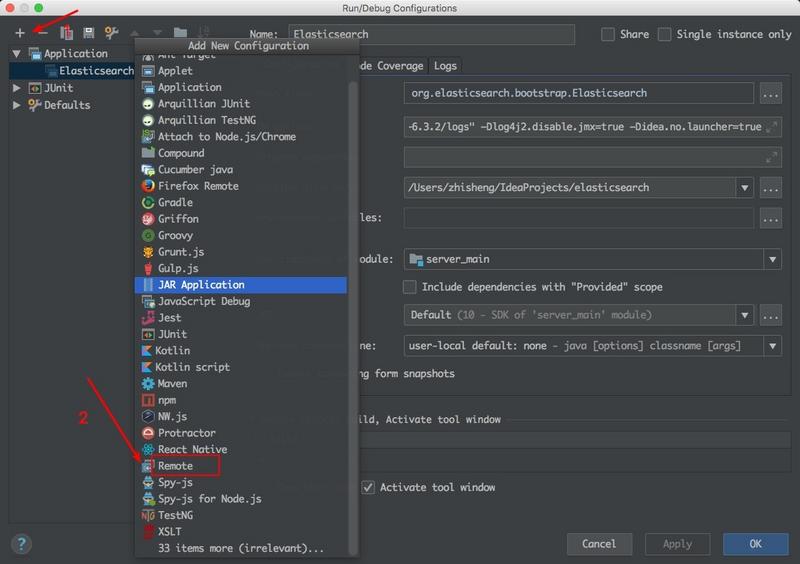The width and height of the screenshot is (800, 564).
Task: Select XSLT in configuration list
Action: point(241,532)
